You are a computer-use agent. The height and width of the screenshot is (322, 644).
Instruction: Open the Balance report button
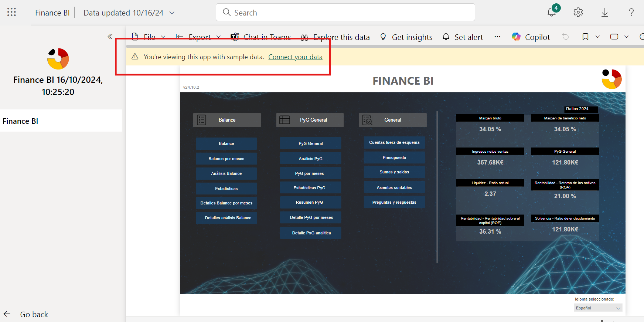(x=226, y=143)
